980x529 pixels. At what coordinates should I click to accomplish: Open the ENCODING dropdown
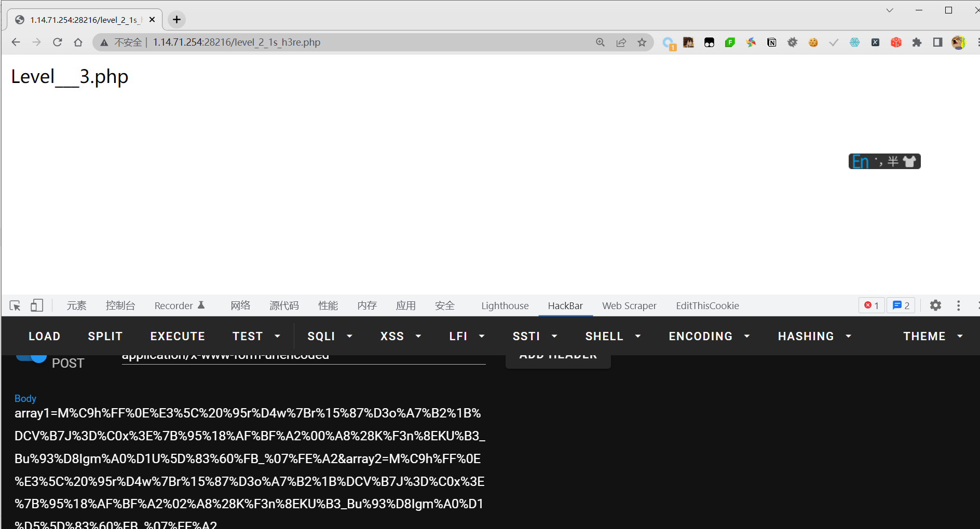tap(708, 336)
